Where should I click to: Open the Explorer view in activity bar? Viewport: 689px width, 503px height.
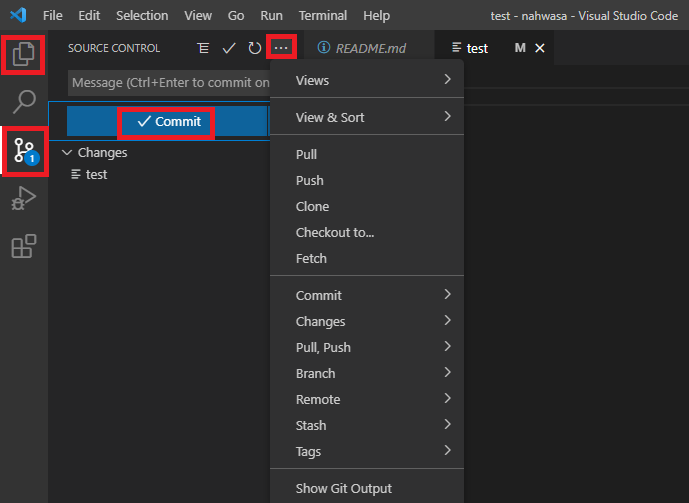pyautogui.click(x=23, y=54)
